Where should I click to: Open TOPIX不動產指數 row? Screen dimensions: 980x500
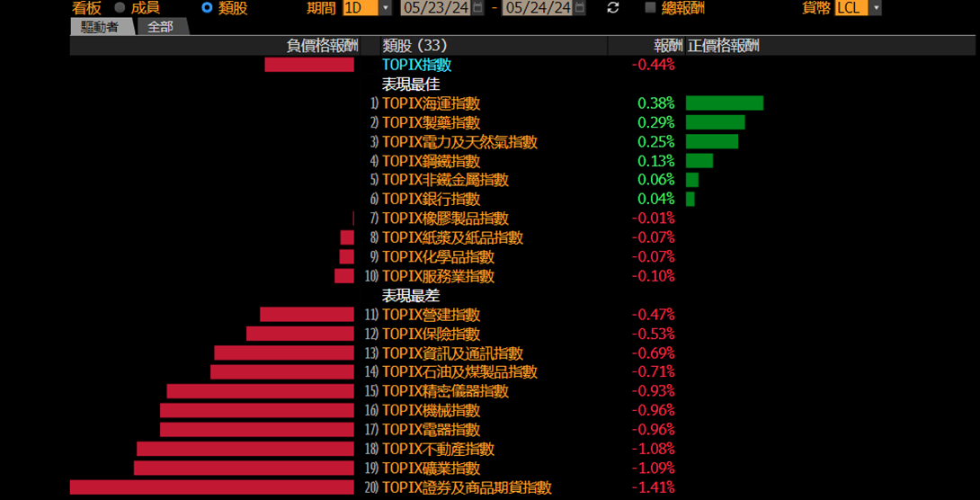[x=438, y=450]
